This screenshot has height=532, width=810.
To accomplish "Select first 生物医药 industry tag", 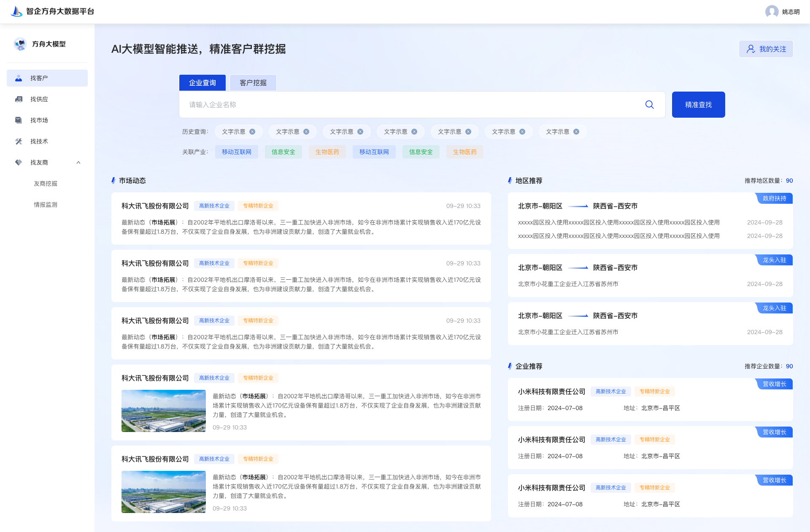I will coord(327,152).
